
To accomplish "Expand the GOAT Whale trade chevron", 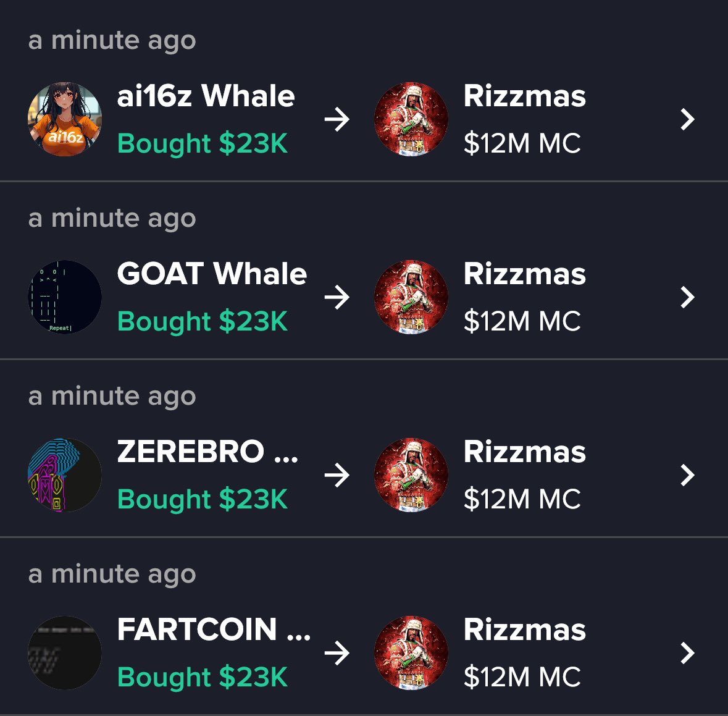I will tap(687, 297).
